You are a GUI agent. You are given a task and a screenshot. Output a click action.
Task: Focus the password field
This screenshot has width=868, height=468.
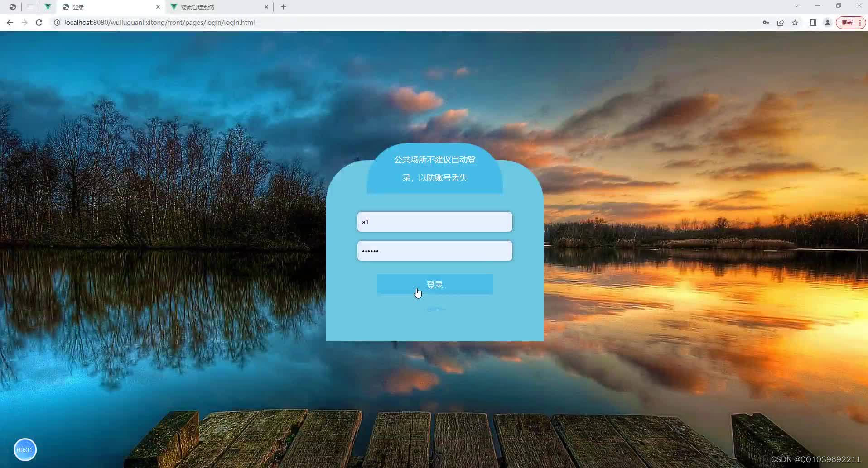click(x=435, y=251)
